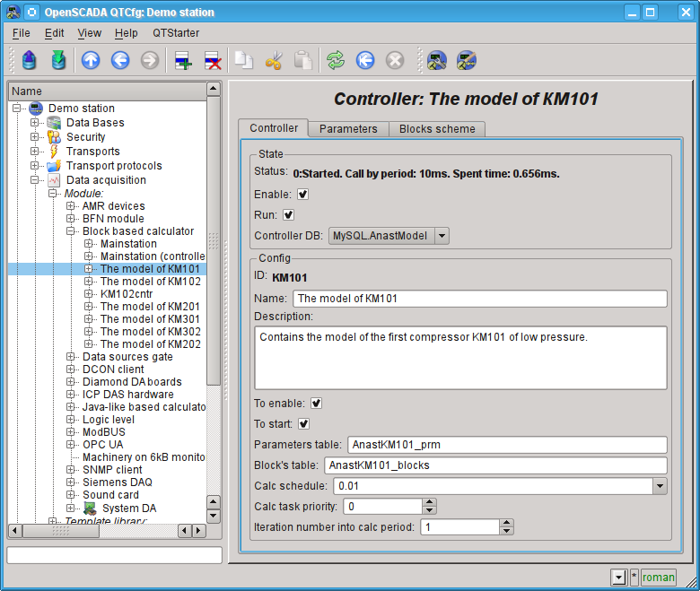Click the Start cycled refresh icon
The image size is (700, 591).
coord(365,60)
